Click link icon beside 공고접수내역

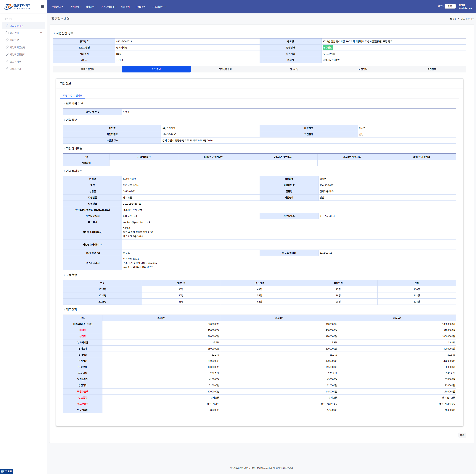pos(7,26)
